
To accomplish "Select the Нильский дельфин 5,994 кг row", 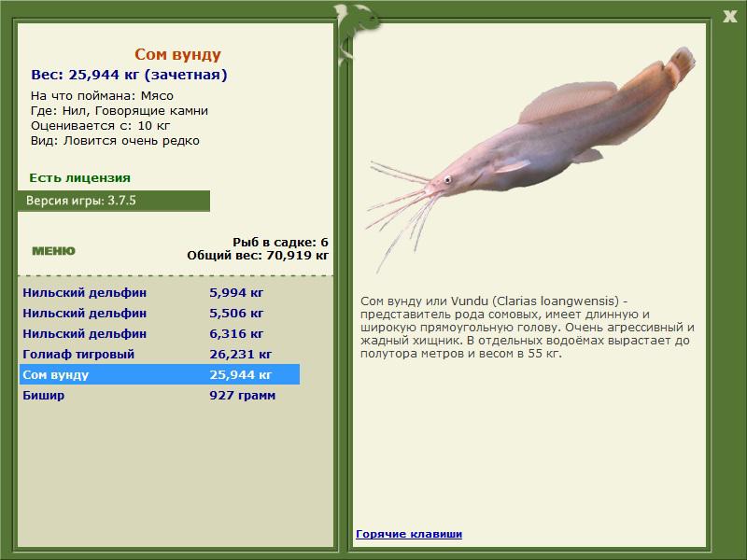I will coord(160,293).
